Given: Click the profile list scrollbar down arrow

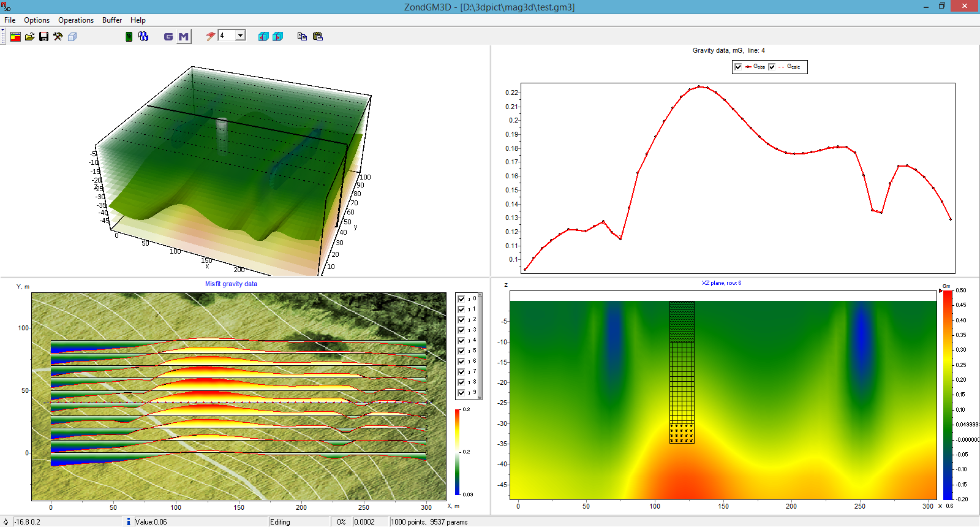Looking at the screenshot, I should [x=480, y=398].
